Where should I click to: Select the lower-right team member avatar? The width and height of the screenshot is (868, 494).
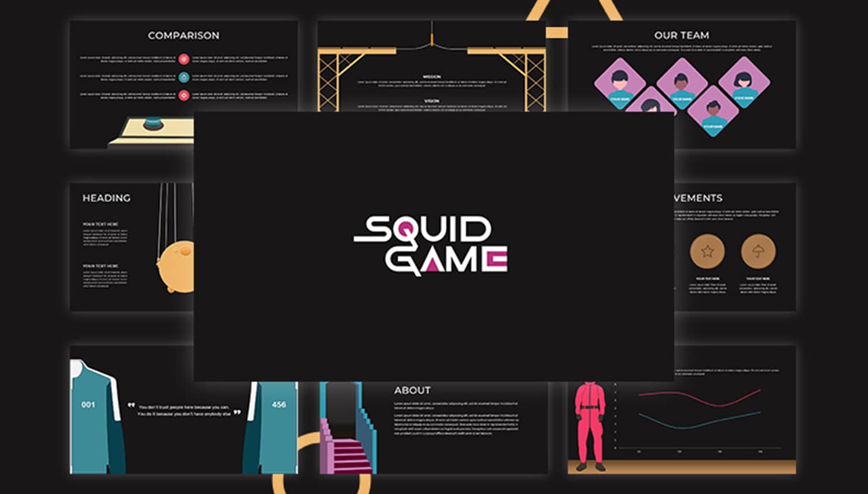click(713, 111)
